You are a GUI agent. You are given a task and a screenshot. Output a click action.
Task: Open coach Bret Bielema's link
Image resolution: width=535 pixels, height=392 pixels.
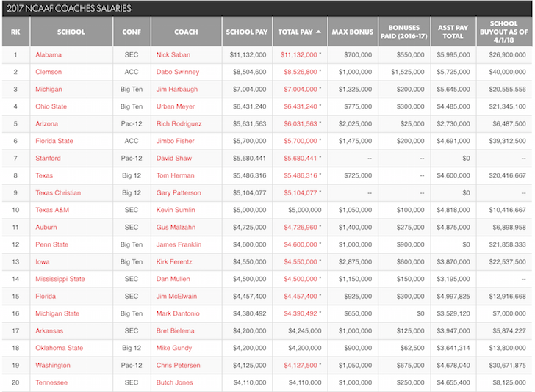[x=176, y=330]
